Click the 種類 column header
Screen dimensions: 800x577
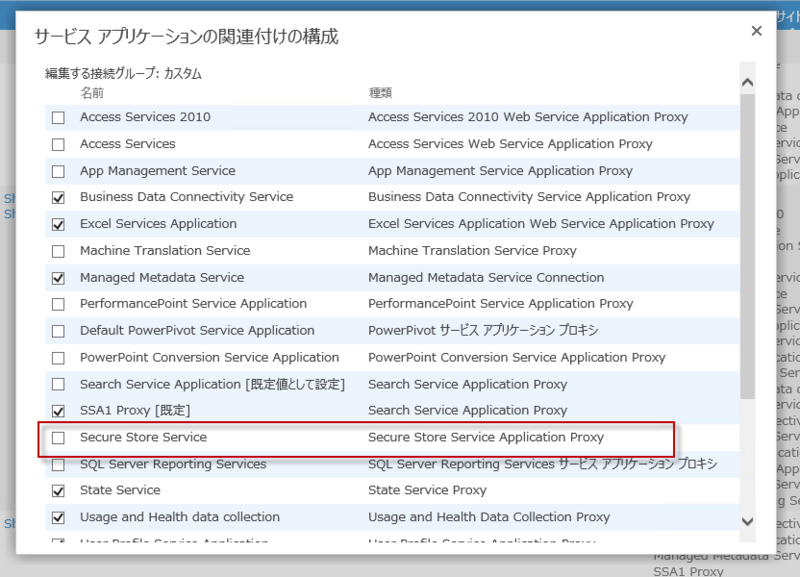[380, 93]
